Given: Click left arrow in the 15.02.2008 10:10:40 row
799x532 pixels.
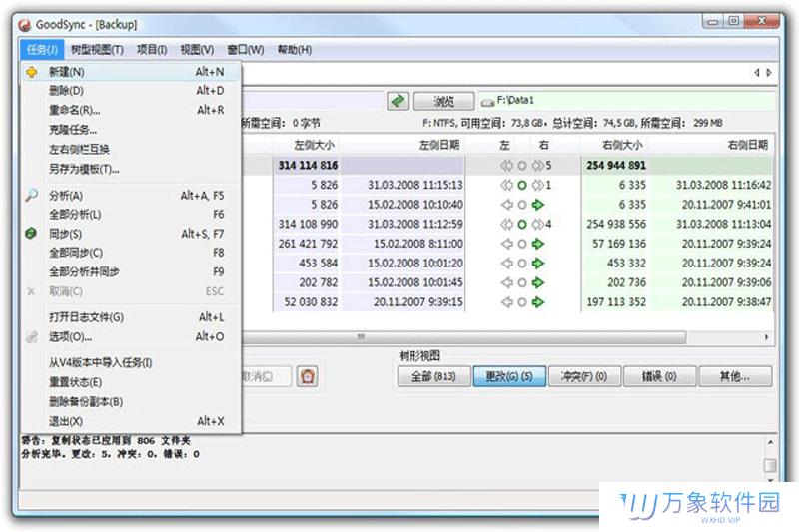Looking at the screenshot, I should click(506, 205).
